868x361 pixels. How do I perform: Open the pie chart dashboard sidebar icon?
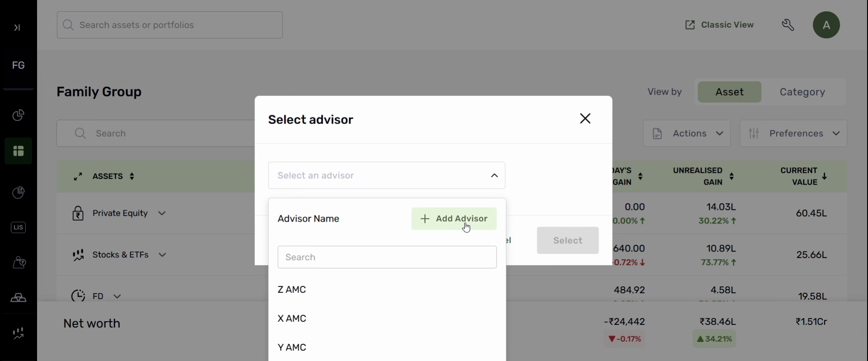tap(18, 116)
